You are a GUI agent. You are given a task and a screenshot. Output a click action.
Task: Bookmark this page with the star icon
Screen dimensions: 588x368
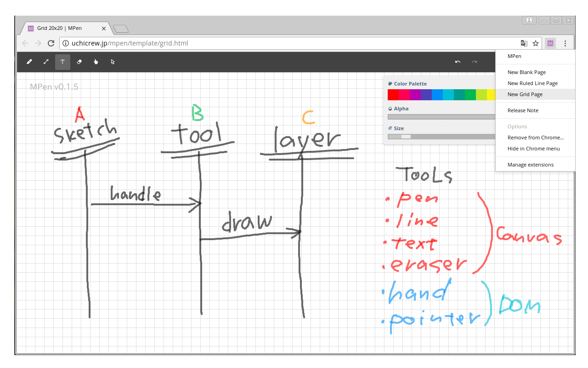pyautogui.click(x=536, y=43)
